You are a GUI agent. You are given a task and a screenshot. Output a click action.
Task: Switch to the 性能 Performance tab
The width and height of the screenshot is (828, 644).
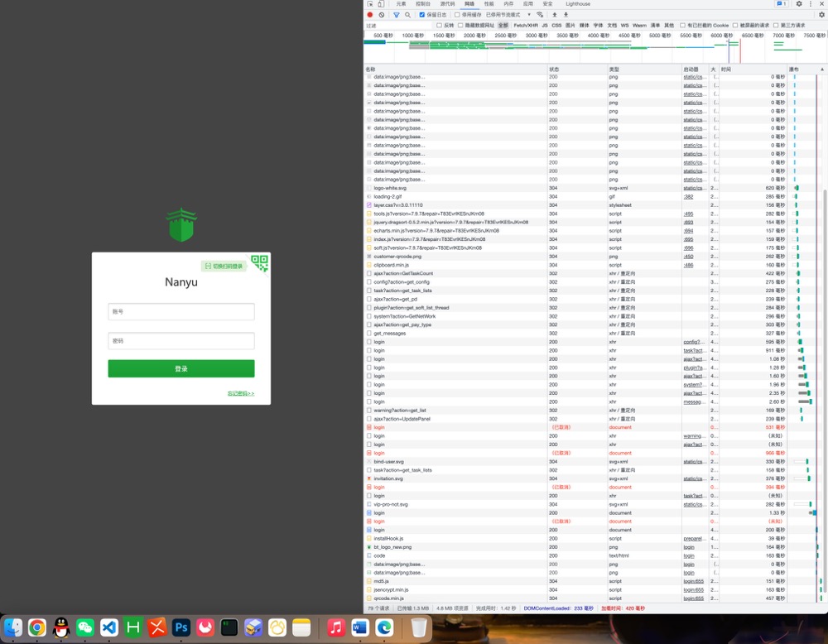pyautogui.click(x=489, y=3)
